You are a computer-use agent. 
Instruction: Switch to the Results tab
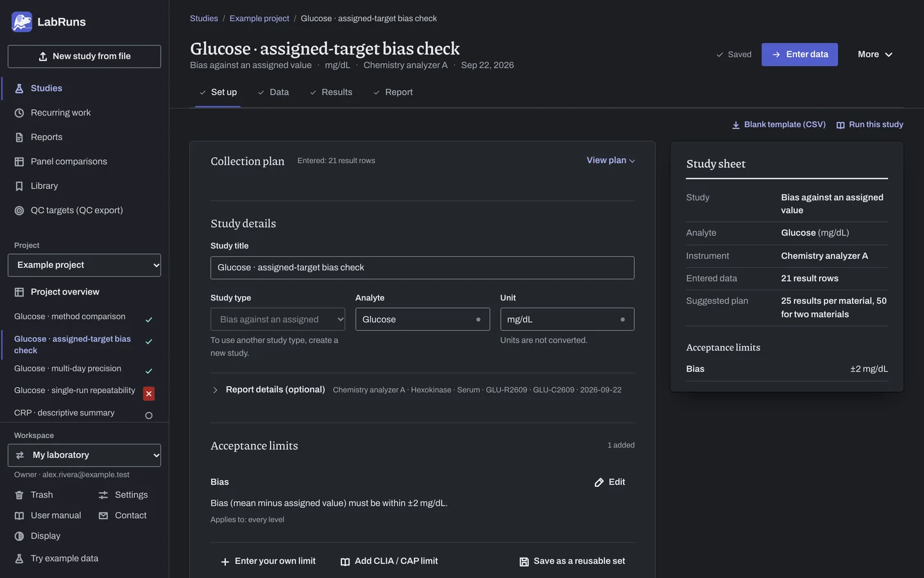point(331,92)
